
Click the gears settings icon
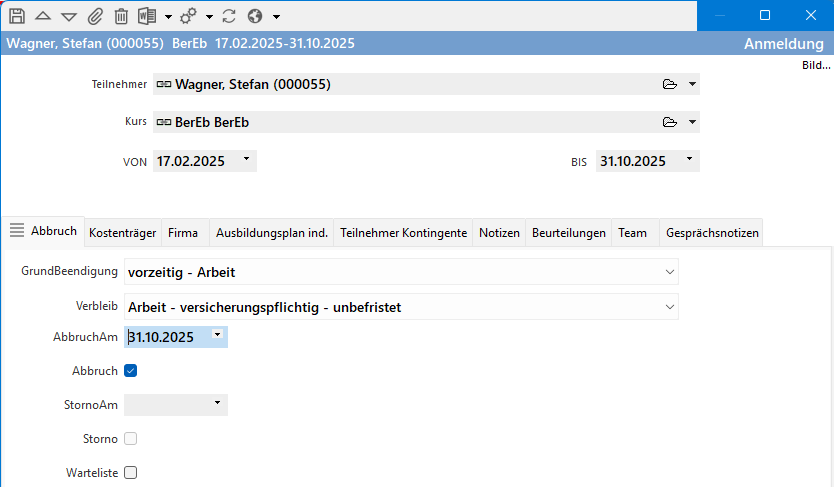[x=189, y=16]
